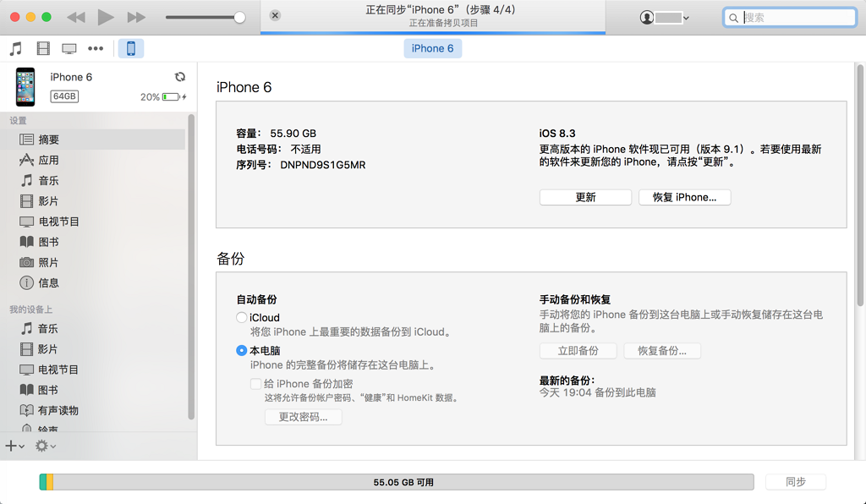Click the iOS 8.3 version label

point(557,134)
